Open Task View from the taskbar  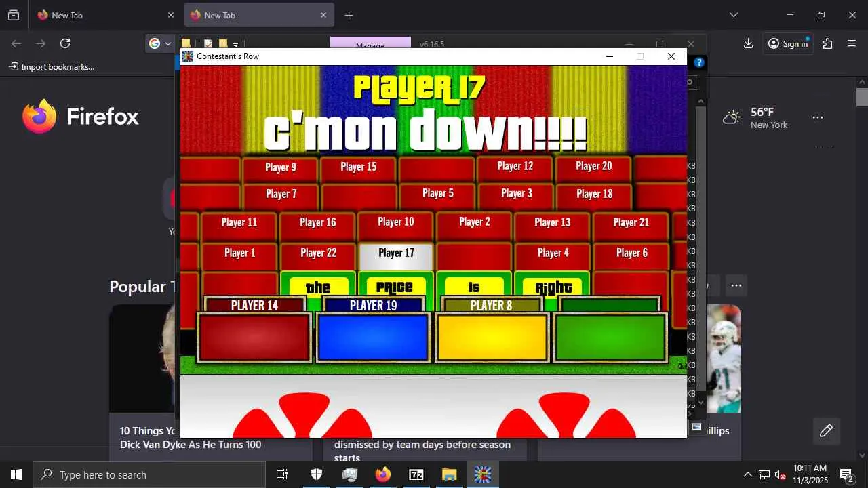click(x=282, y=474)
